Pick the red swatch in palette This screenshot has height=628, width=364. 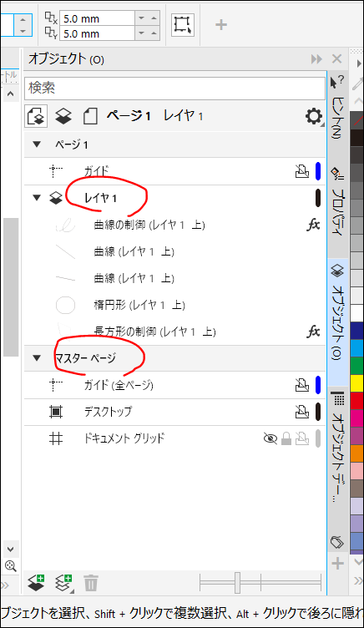point(356,401)
